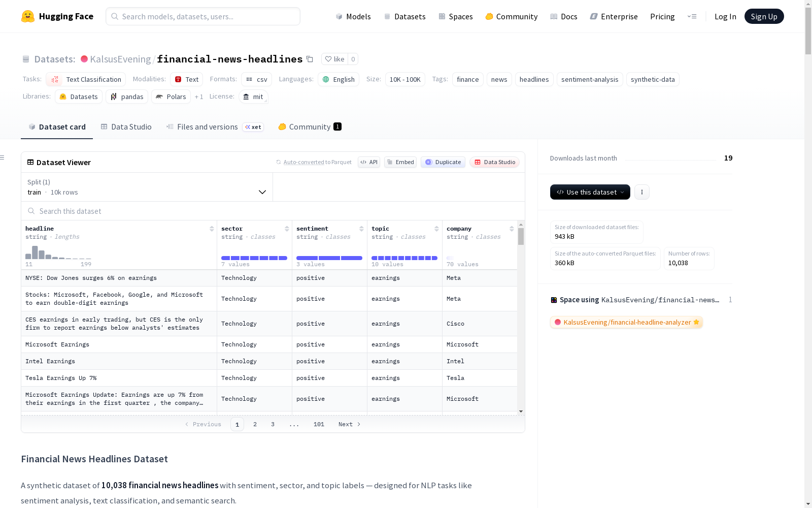Viewport: 812px width, 508px height.
Task: Expand the +1 more libraries
Action: (199, 97)
